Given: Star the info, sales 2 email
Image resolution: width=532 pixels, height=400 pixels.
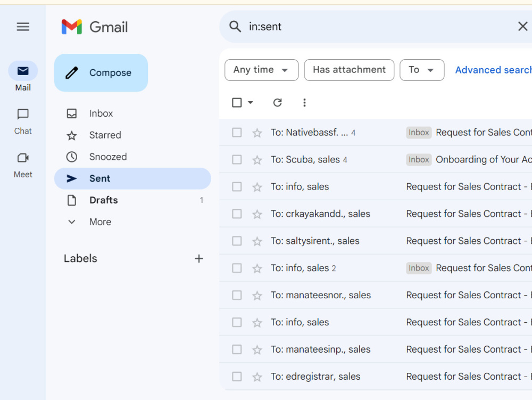Looking at the screenshot, I should (257, 268).
